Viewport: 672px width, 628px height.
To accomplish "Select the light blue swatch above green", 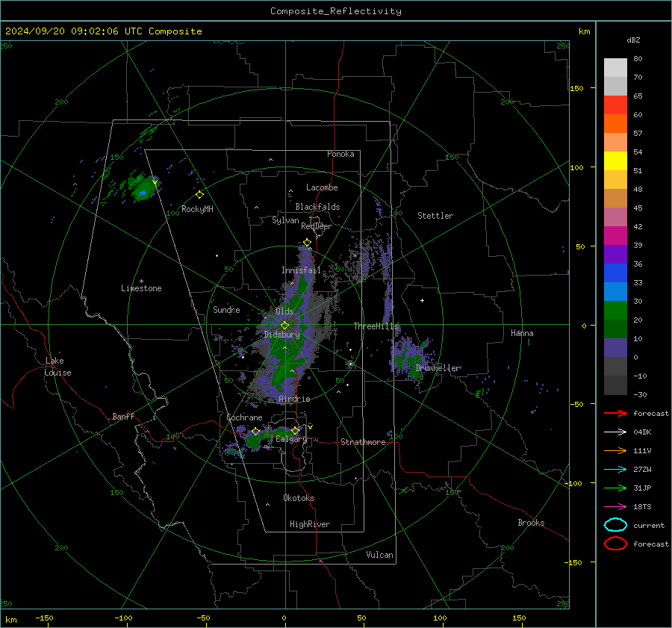I will (x=615, y=291).
